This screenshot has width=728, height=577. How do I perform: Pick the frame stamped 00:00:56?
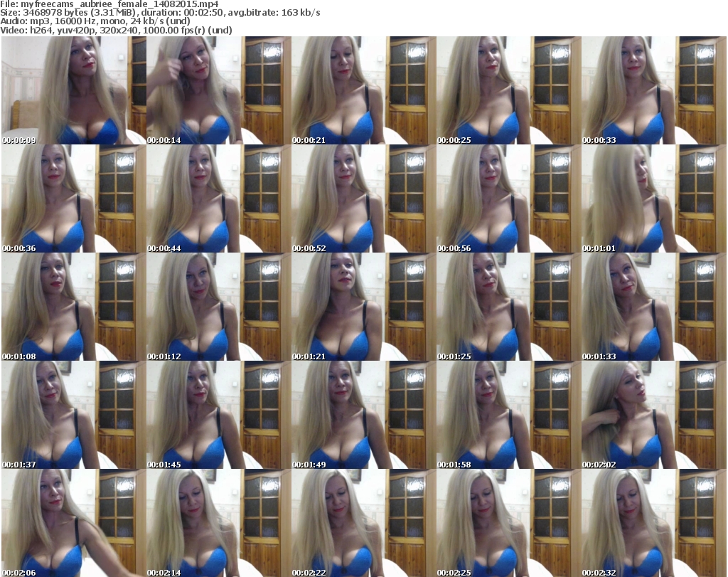509,198
